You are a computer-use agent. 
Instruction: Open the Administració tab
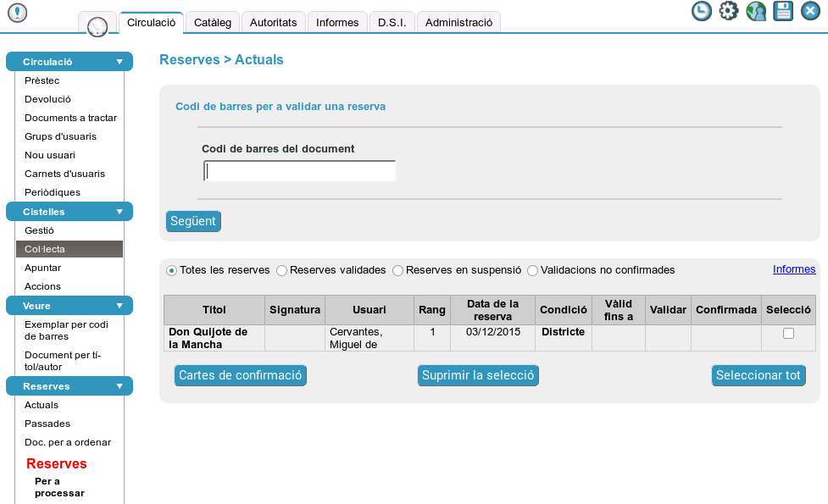tap(458, 23)
